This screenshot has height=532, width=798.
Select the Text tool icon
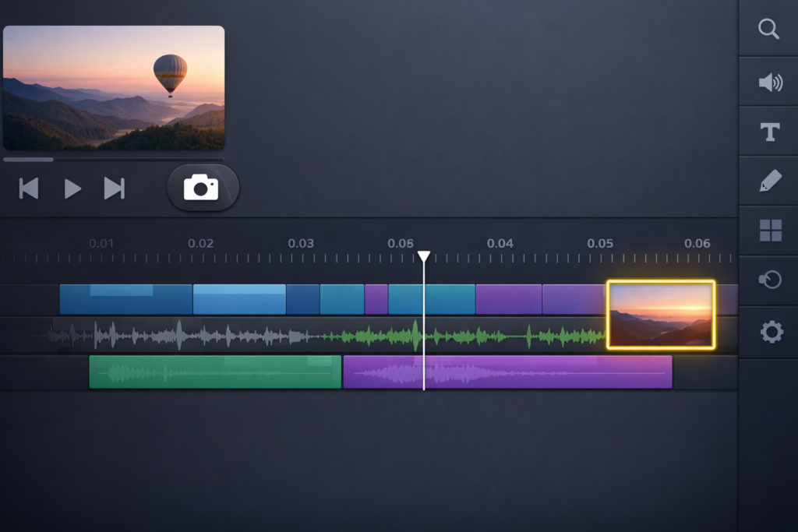(769, 132)
